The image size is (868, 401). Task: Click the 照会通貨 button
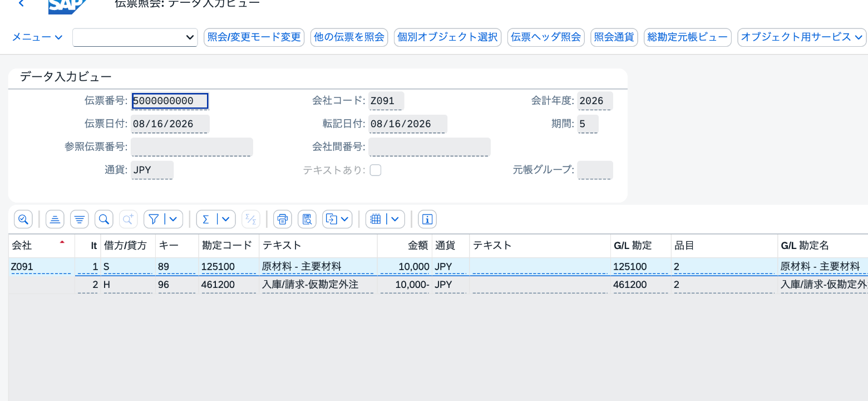pos(614,37)
